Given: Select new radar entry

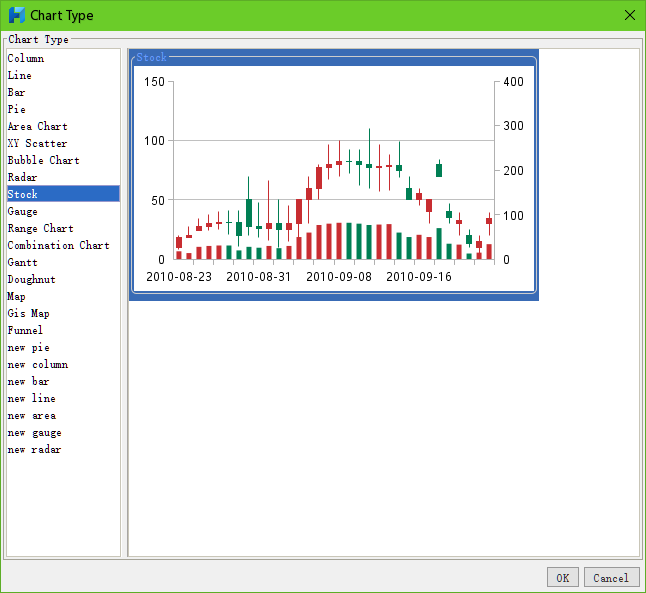Looking at the screenshot, I should coord(63,450).
